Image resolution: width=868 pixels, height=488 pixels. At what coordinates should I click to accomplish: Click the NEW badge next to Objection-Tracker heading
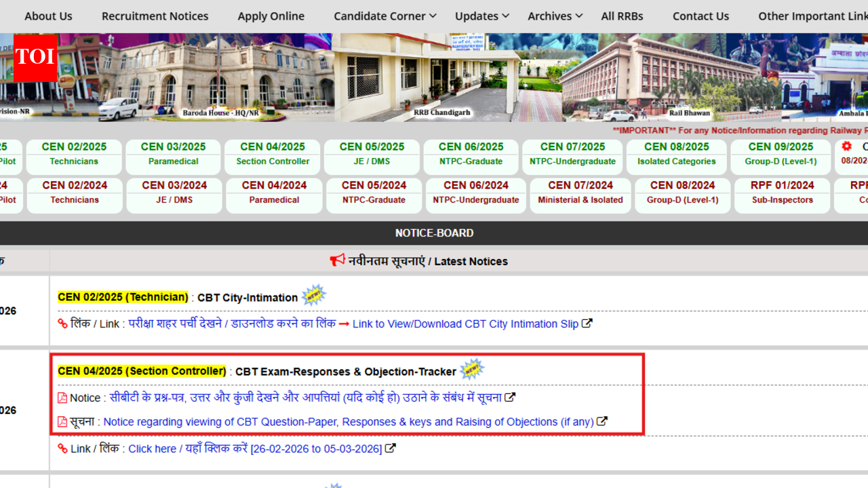click(472, 369)
